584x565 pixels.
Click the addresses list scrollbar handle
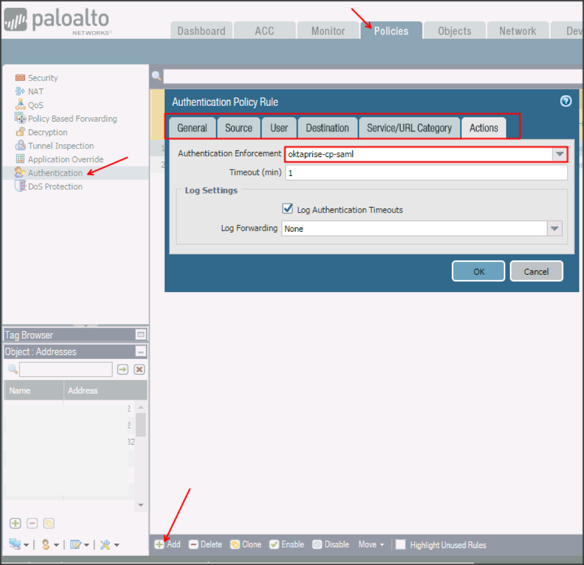pos(140,425)
